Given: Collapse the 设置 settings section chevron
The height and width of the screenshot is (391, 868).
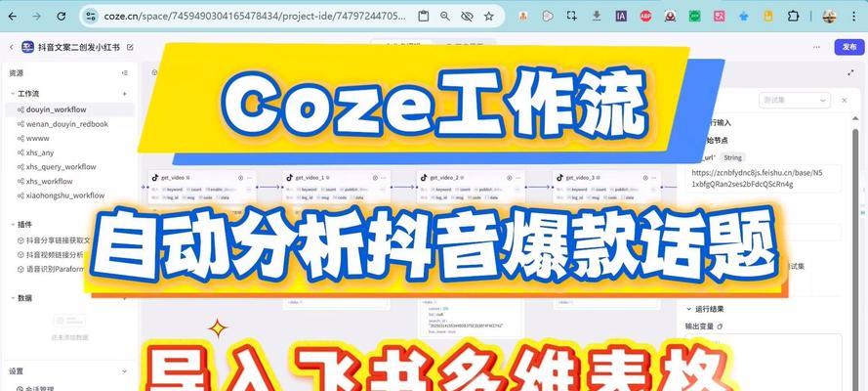Looking at the screenshot, I should [x=125, y=371].
